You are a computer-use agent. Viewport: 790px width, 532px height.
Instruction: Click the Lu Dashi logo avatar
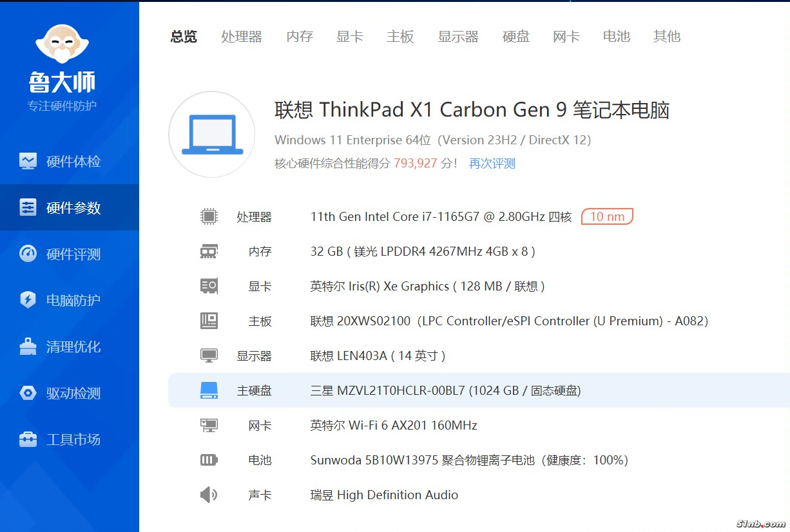pyautogui.click(x=62, y=44)
